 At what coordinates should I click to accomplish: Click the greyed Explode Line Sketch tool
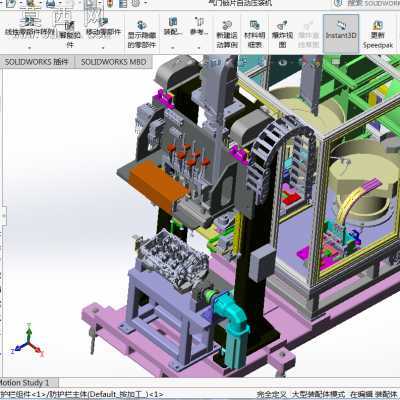coord(309,33)
